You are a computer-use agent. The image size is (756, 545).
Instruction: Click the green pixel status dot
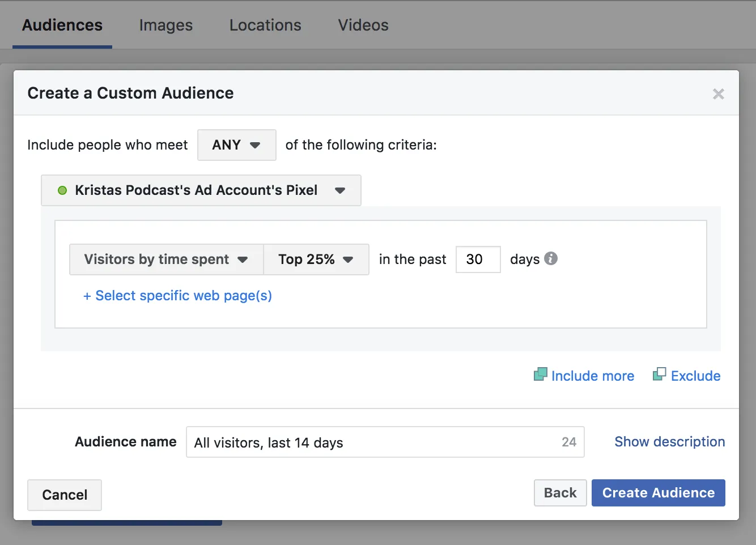62,190
